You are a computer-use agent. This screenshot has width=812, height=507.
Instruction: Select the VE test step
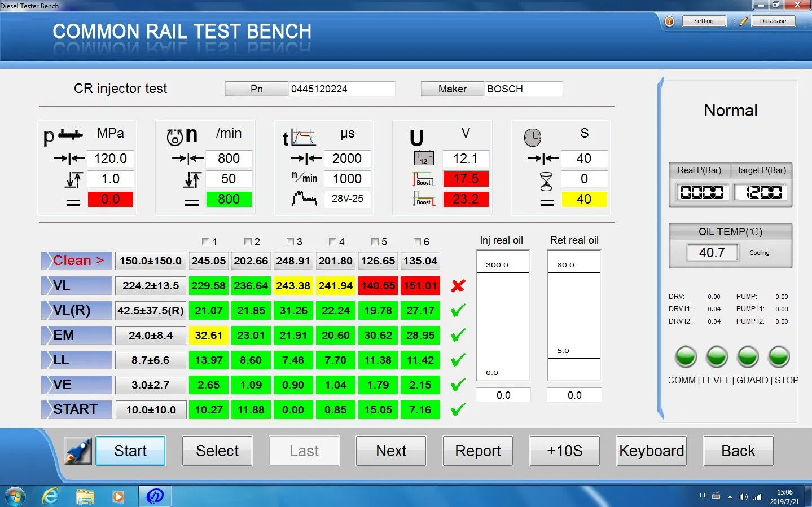pos(77,385)
